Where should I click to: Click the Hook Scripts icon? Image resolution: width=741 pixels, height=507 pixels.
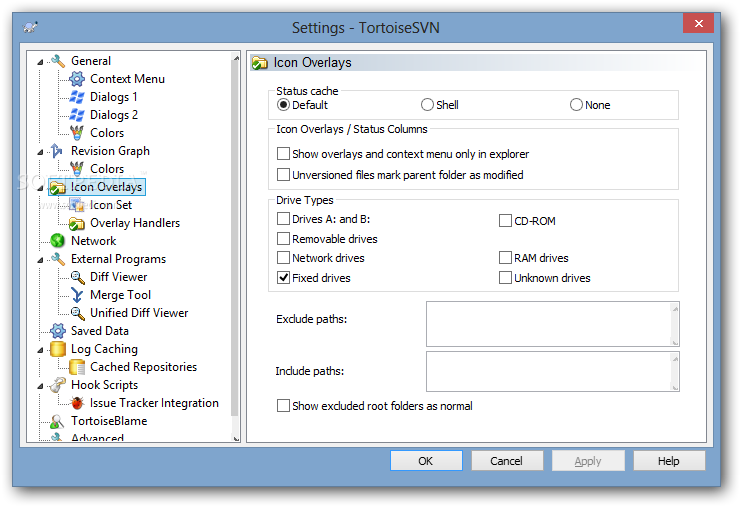(x=58, y=385)
